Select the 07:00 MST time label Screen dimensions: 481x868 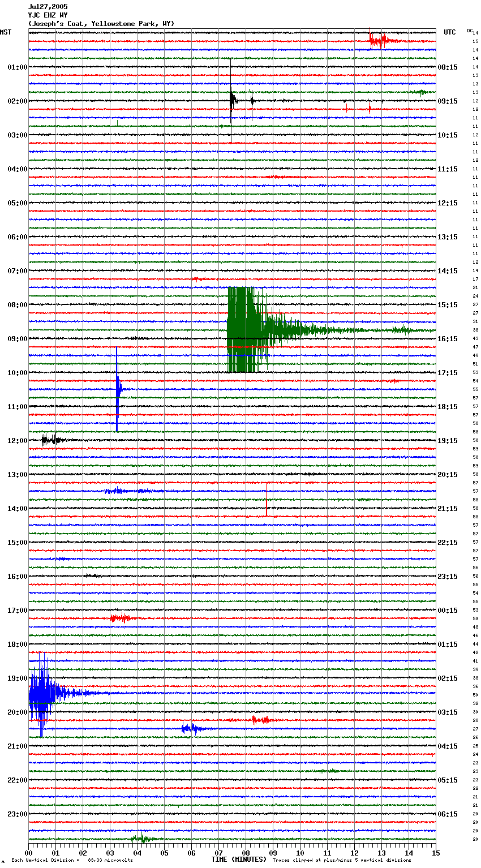(x=18, y=271)
